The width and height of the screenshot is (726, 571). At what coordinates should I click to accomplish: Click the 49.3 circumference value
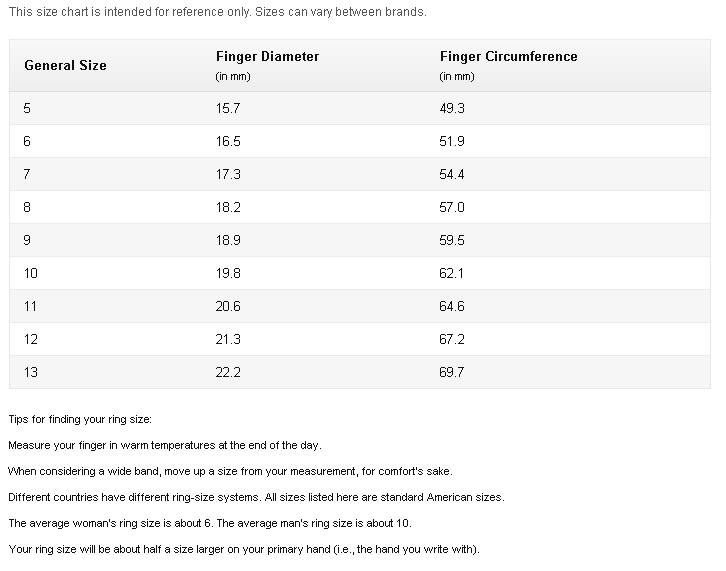[452, 108]
